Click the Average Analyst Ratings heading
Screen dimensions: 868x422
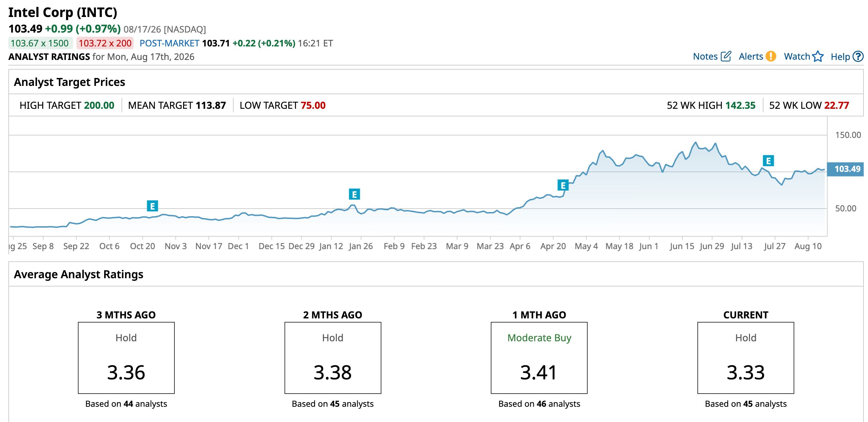(79, 274)
